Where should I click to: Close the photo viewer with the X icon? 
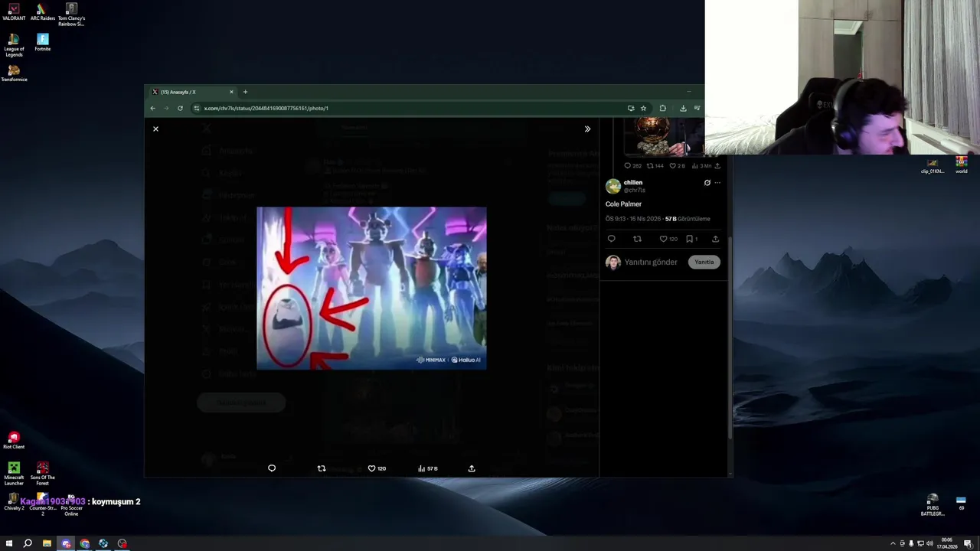coord(155,129)
